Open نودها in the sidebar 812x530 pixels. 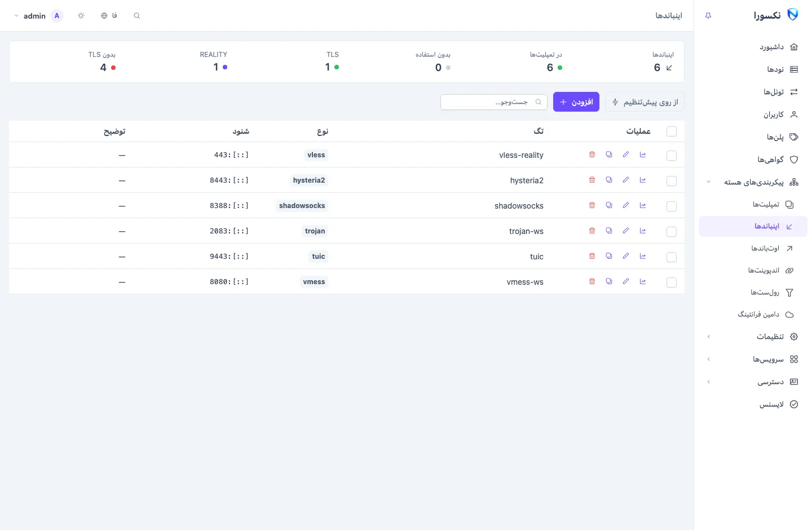click(753, 69)
